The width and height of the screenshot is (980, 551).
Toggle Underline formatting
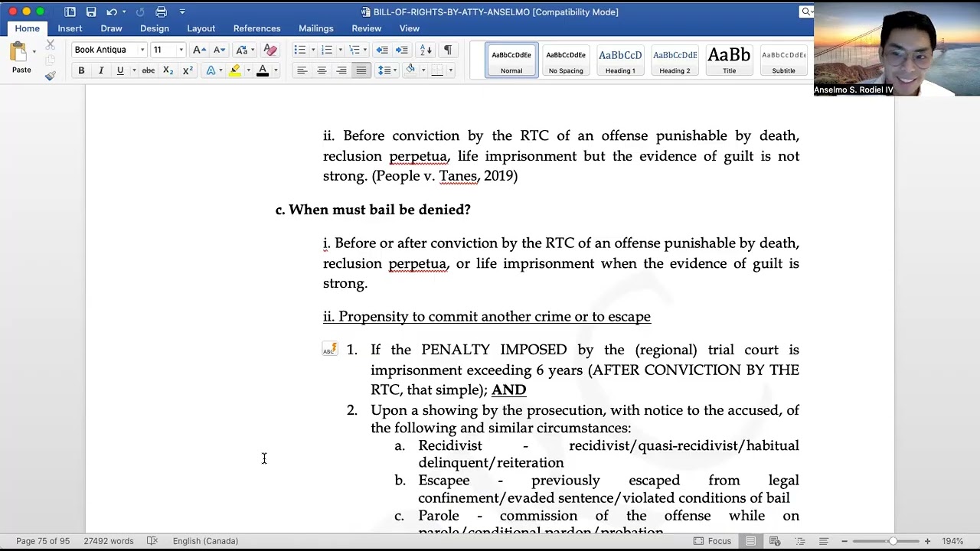pos(120,70)
